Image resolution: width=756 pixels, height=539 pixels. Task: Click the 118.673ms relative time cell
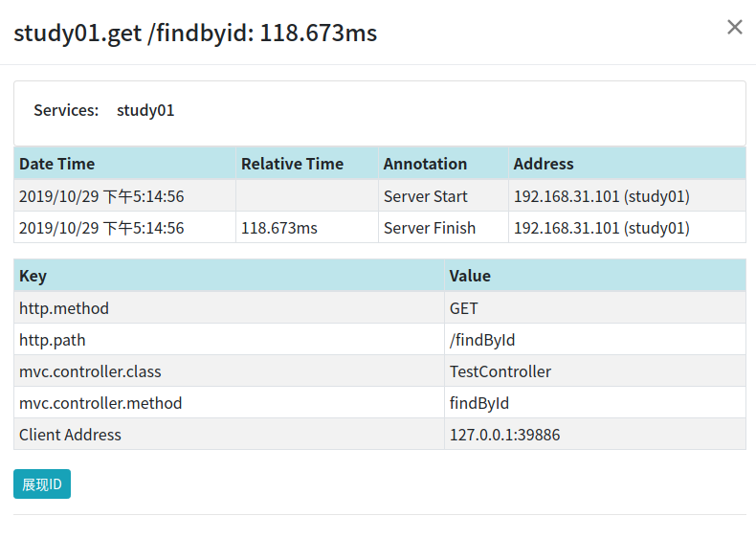pyautogui.click(x=279, y=228)
